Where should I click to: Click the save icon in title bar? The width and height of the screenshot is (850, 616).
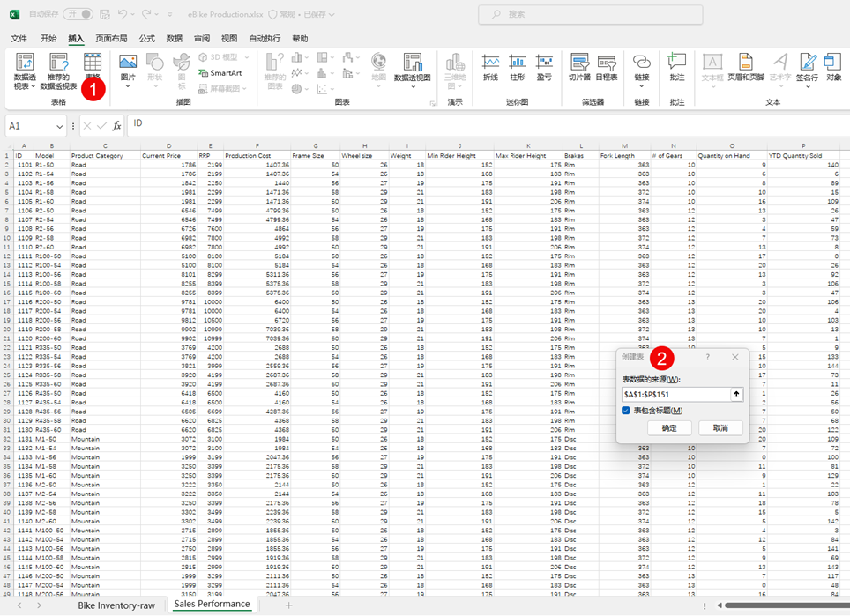[x=105, y=14]
